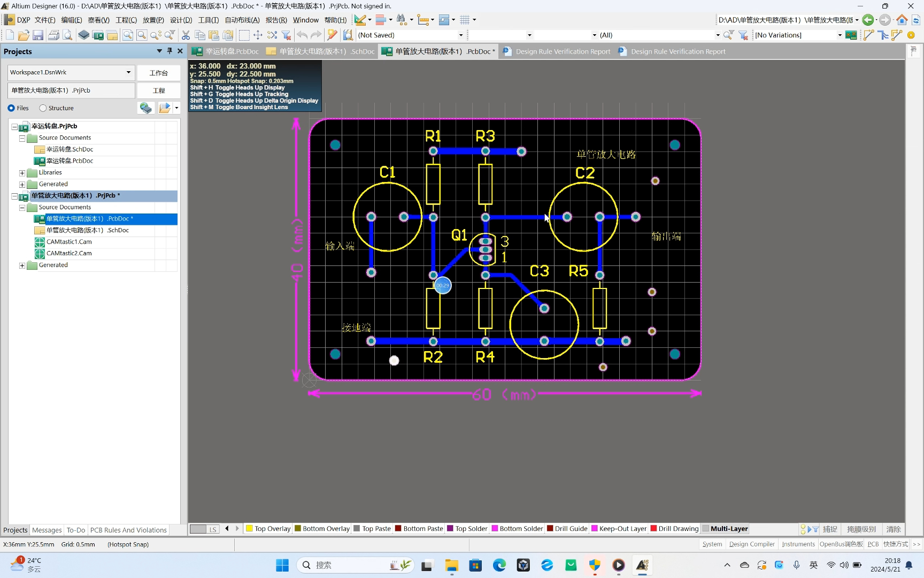This screenshot has height=578, width=924.
Task: Open the Workspace1.DsnWrk dropdown
Action: pos(128,72)
